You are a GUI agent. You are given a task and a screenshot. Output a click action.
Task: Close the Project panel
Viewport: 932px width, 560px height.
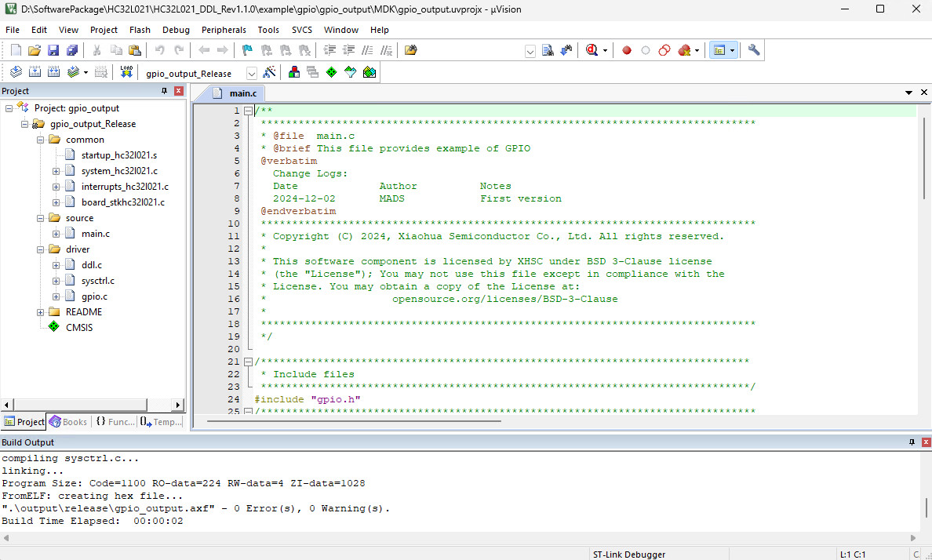pos(178,91)
